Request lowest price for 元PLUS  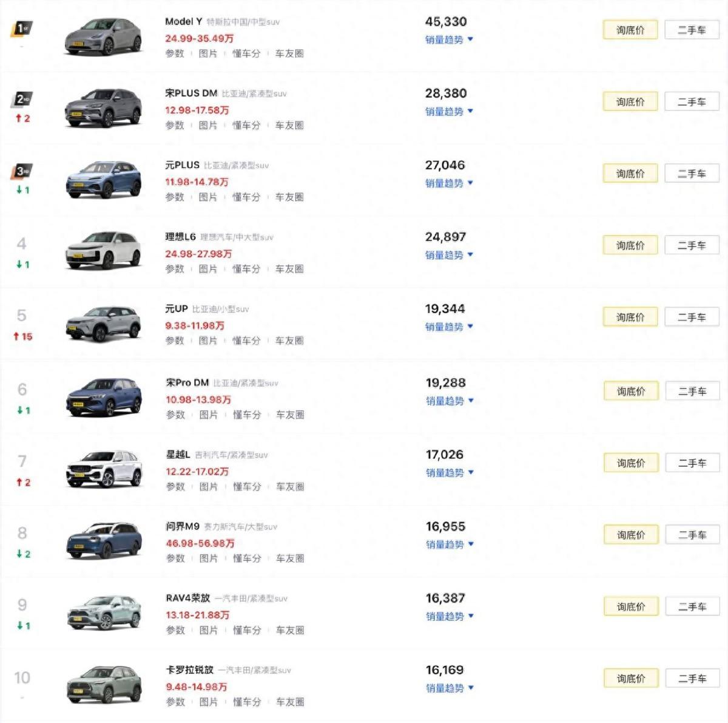click(x=630, y=174)
